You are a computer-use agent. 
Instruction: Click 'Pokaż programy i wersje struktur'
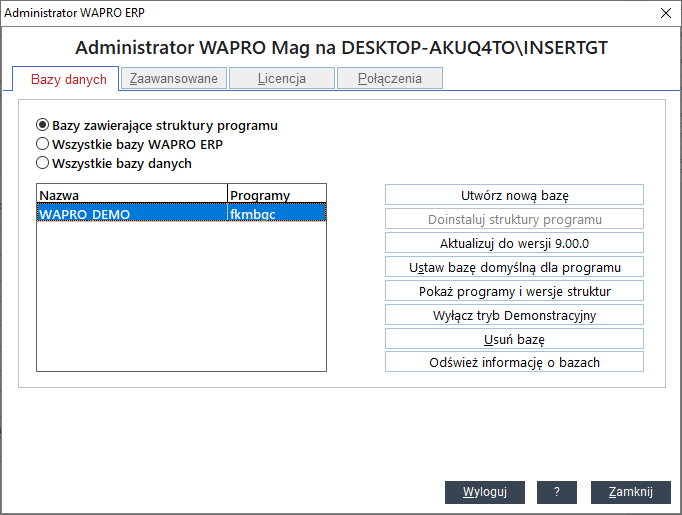(514, 291)
